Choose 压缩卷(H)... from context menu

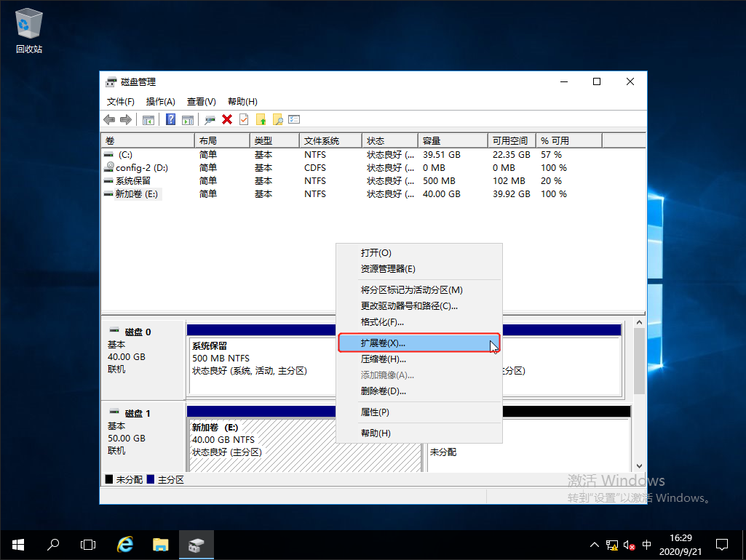[x=384, y=359]
